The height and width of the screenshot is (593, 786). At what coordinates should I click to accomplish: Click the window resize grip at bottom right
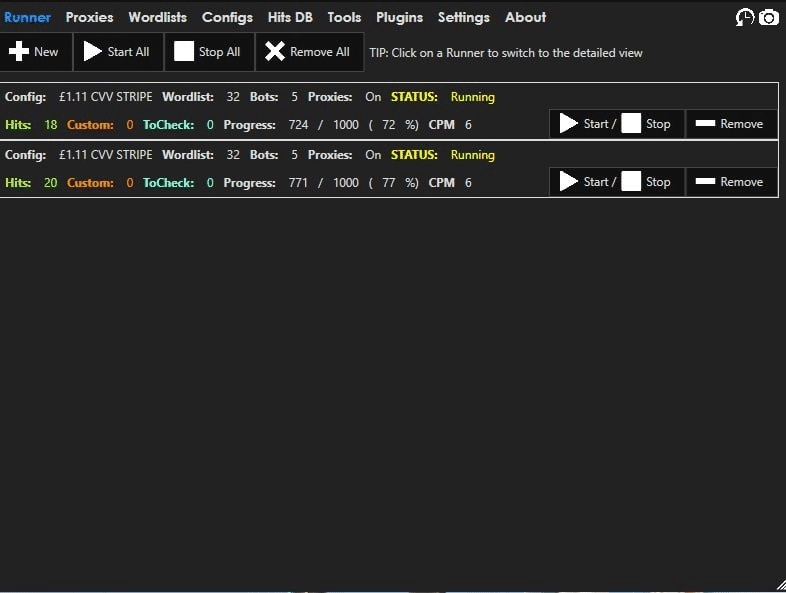pos(781,584)
